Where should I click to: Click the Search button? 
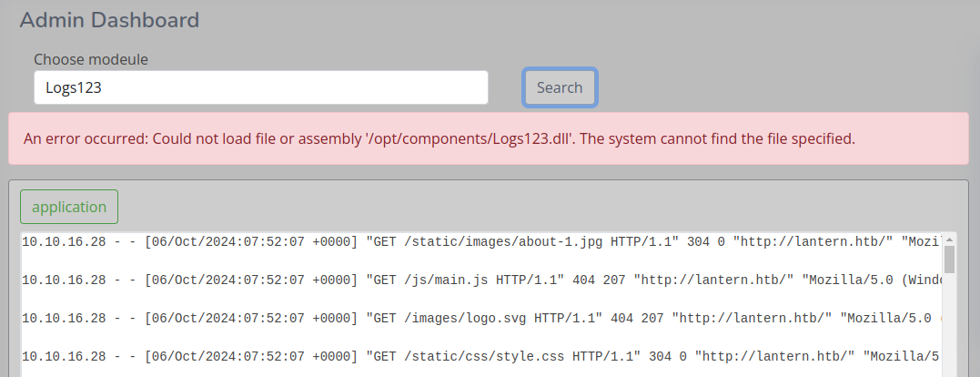pyautogui.click(x=560, y=87)
